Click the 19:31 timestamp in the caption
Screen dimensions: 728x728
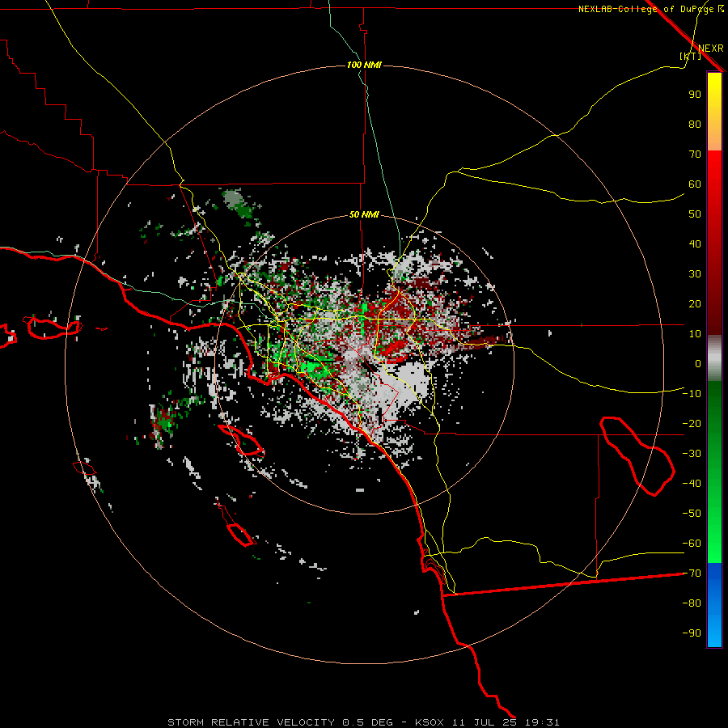[542, 722]
